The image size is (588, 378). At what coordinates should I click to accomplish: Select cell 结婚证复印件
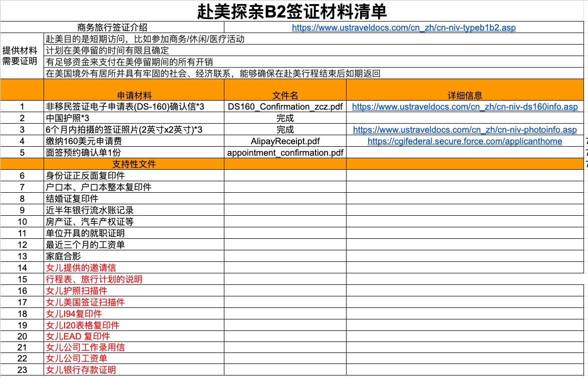[134, 199]
